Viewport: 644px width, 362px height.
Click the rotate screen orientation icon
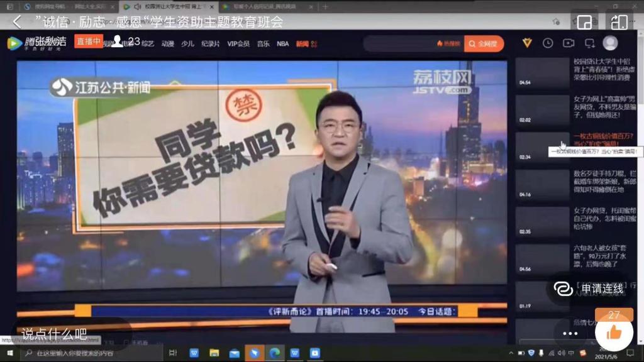click(619, 22)
